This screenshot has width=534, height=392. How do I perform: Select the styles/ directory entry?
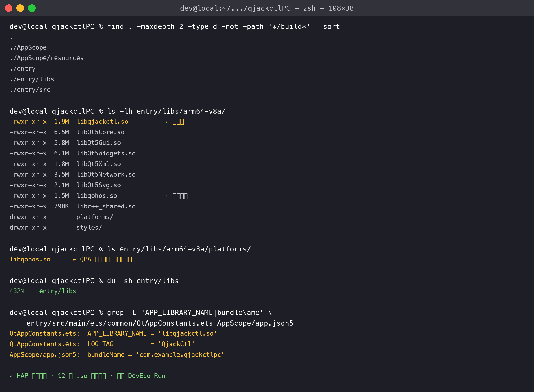click(89, 228)
